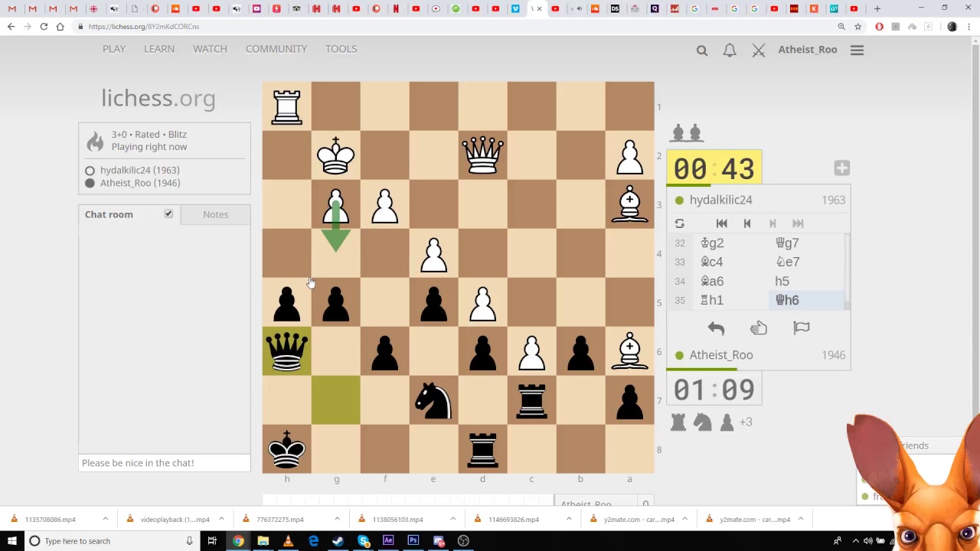Click the scrollbar of the move list

(847, 272)
